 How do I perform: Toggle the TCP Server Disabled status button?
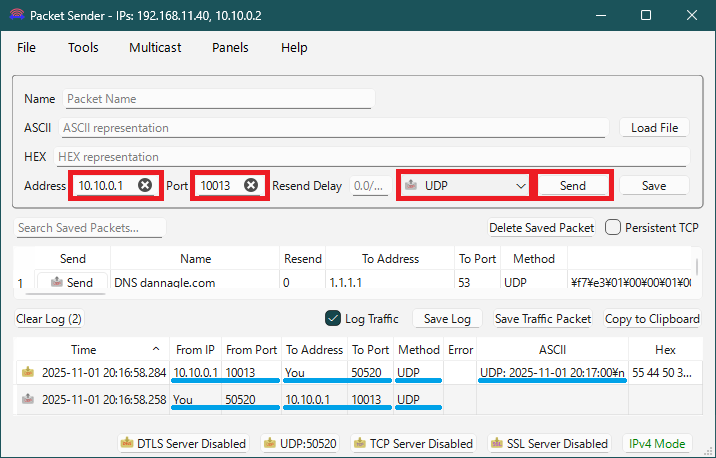[x=414, y=443]
